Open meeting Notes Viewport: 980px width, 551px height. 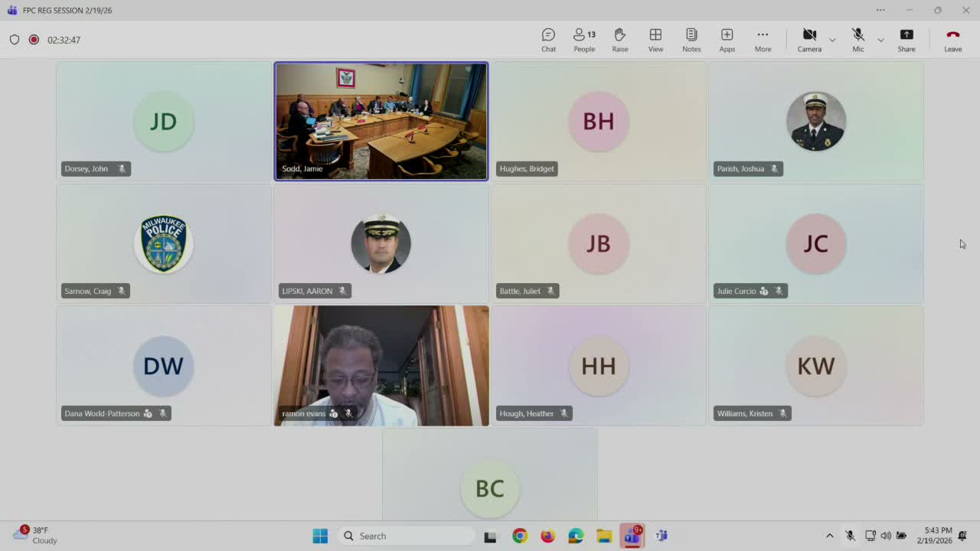click(691, 40)
